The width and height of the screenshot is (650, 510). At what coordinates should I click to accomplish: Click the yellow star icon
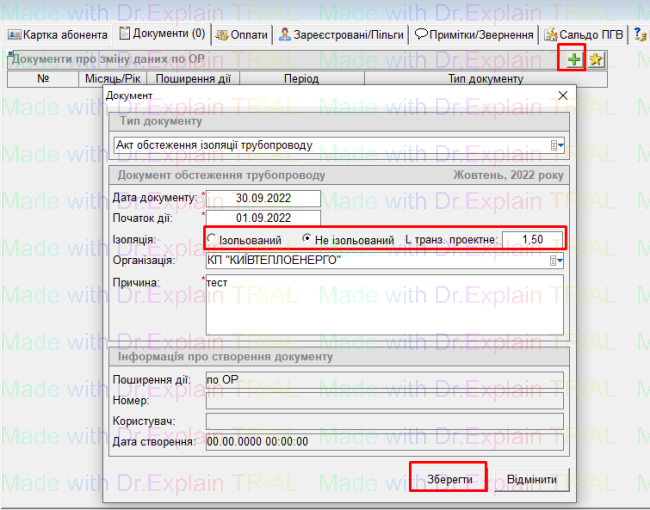[x=596, y=60]
